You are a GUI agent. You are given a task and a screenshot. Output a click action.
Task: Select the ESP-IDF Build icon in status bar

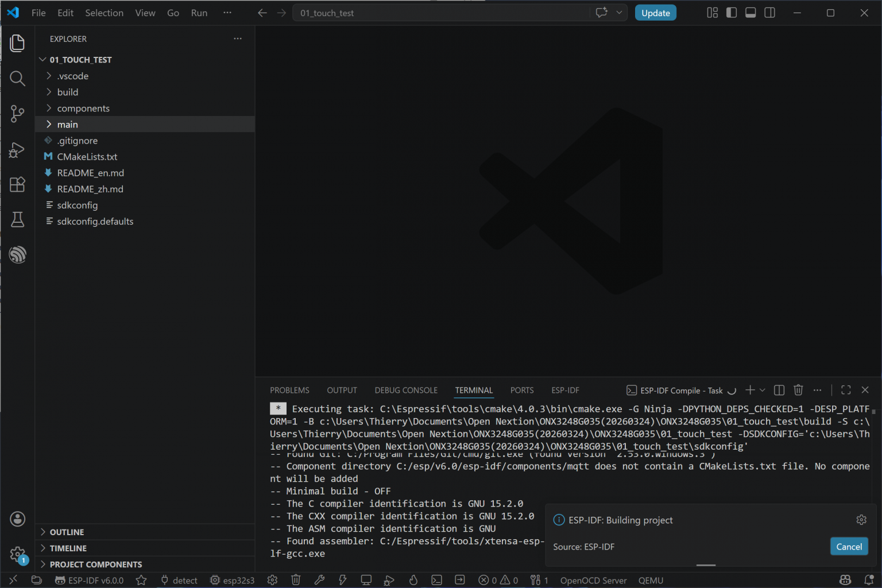[x=320, y=580]
